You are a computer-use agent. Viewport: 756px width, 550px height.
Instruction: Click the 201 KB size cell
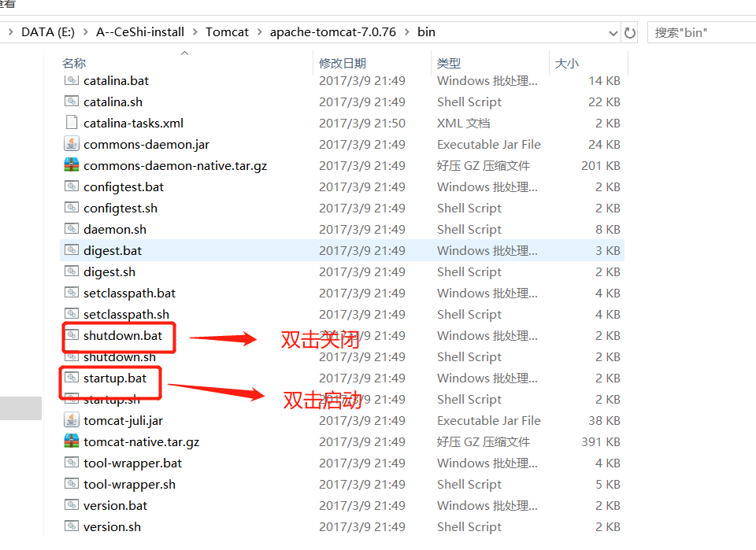(600, 166)
